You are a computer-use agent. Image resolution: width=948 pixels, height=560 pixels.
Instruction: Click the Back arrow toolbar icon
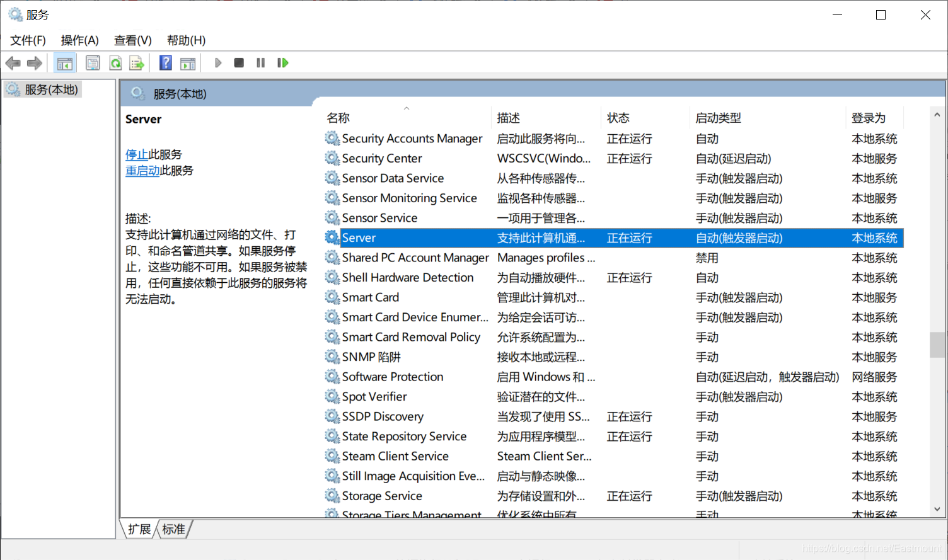pos(13,63)
